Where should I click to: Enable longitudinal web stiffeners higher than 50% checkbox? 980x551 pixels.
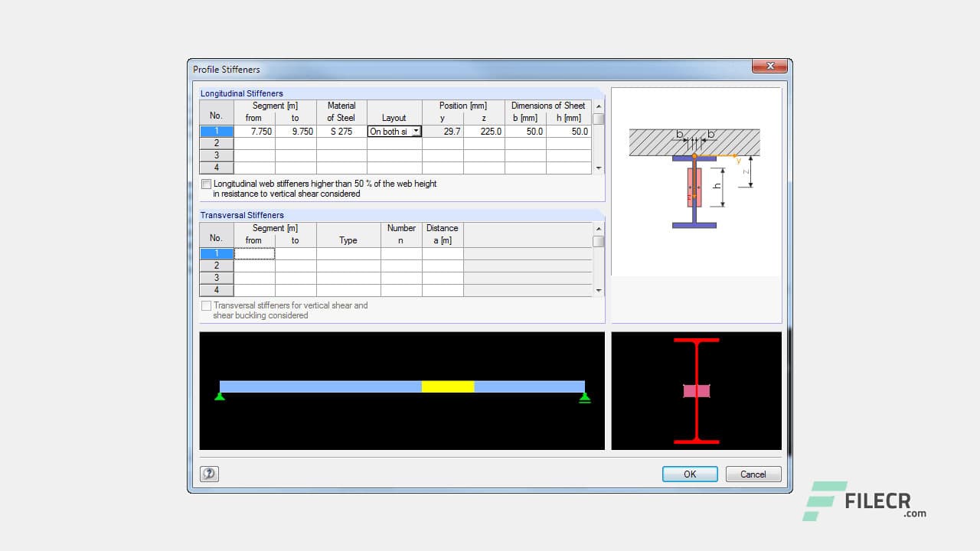pyautogui.click(x=206, y=184)
